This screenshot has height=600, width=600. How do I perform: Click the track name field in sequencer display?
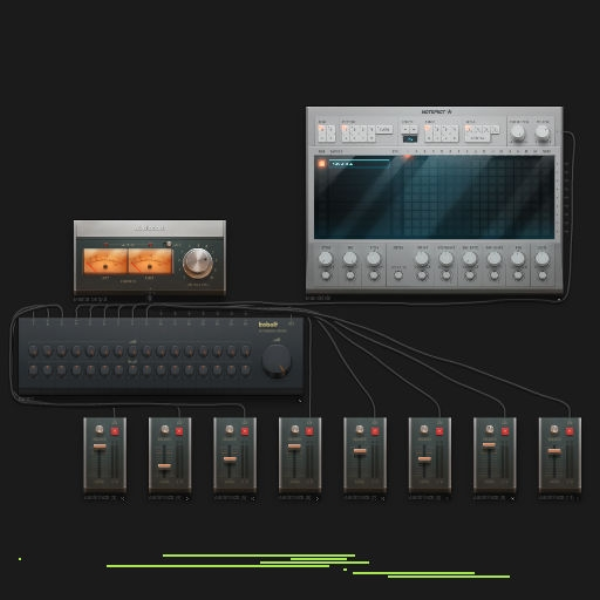pos(359,164)
